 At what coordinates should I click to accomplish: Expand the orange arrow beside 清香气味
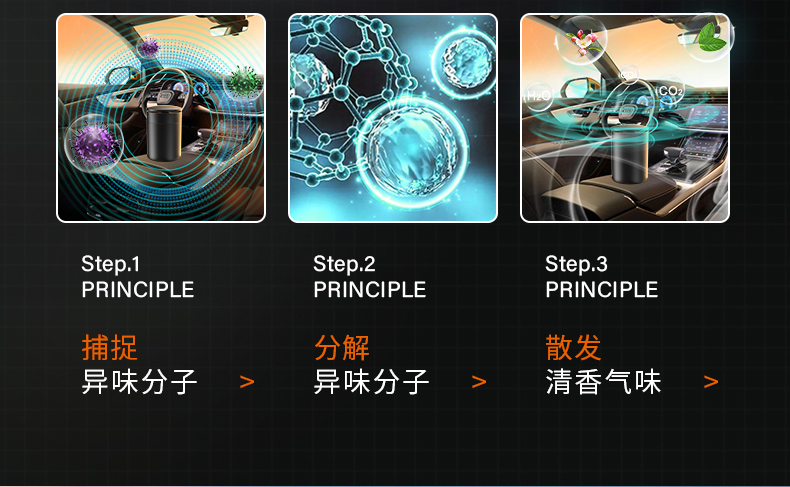(x=711, y=382)
